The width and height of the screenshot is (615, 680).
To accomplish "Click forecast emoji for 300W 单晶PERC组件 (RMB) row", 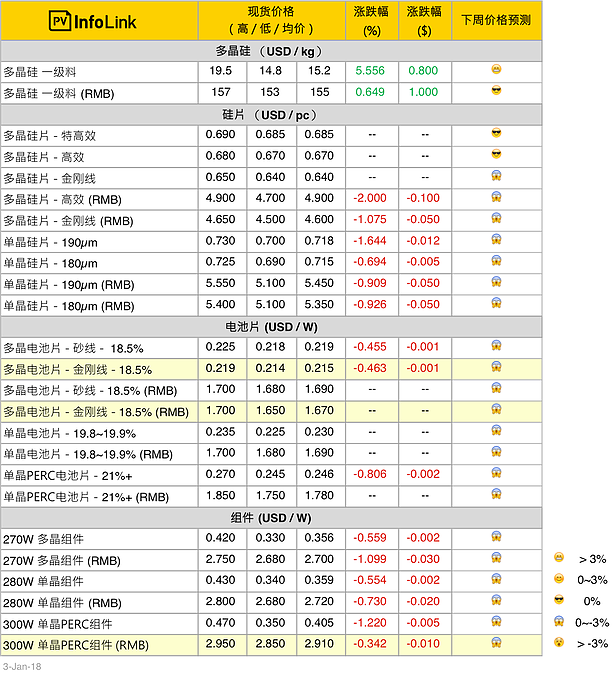I will tap(496, 644).
